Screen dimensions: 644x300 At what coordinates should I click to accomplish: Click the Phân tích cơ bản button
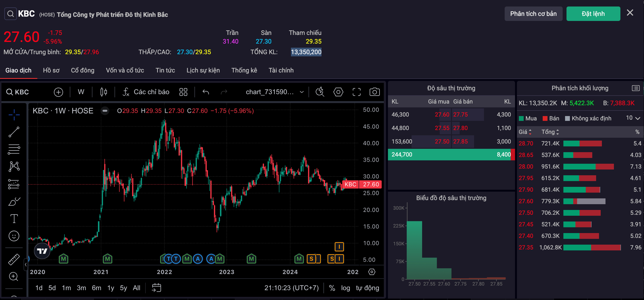(x=533, y=14)
